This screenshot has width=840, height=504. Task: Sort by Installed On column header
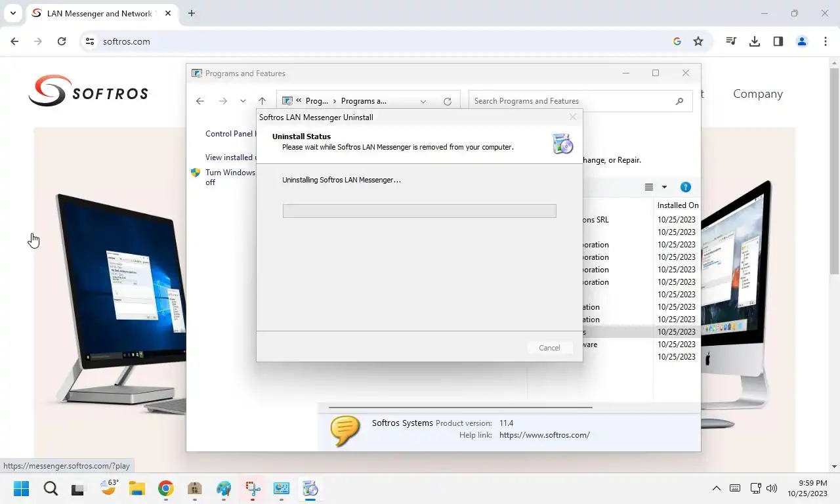pyautogui.click(x=678, y=205)
